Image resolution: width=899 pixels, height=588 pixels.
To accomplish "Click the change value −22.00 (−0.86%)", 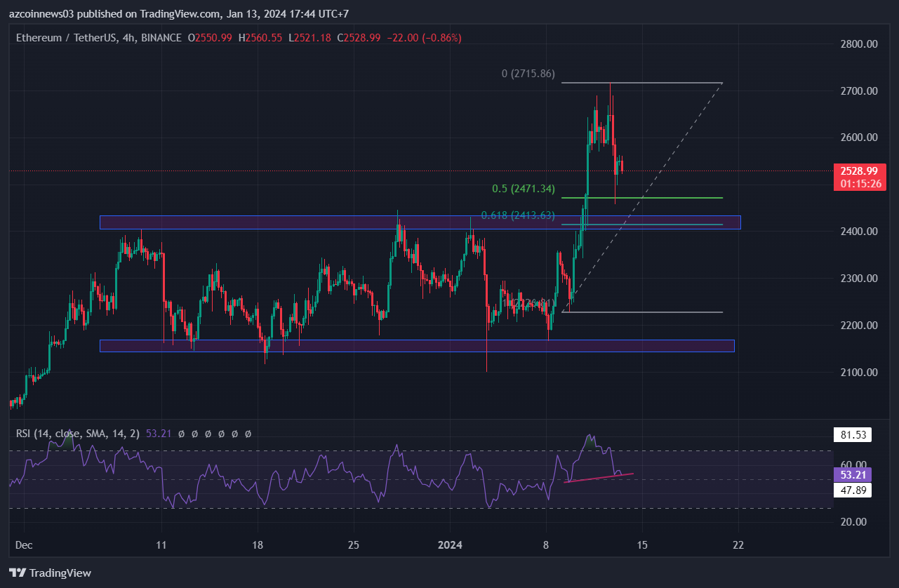I will click(x=424, y=38).
